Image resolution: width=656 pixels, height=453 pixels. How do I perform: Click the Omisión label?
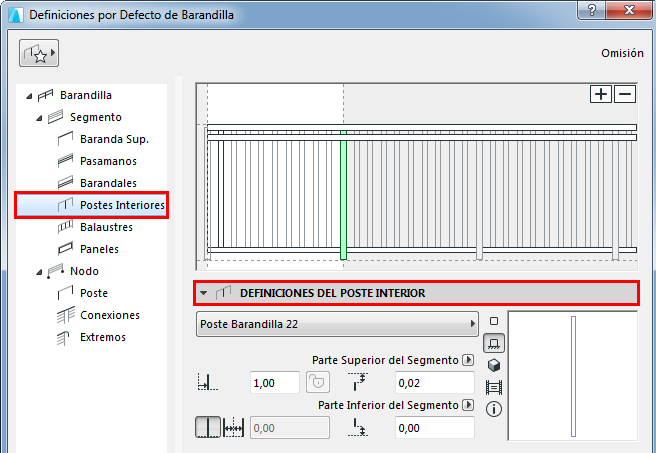(622, 53)
